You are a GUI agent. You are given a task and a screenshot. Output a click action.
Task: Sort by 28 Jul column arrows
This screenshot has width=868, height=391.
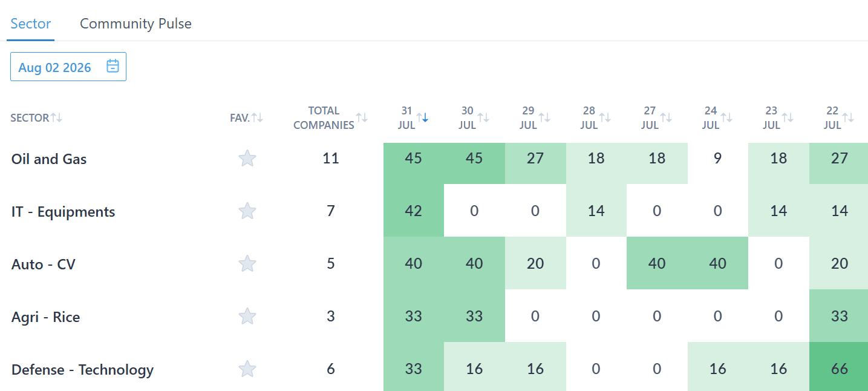[605, 117]
